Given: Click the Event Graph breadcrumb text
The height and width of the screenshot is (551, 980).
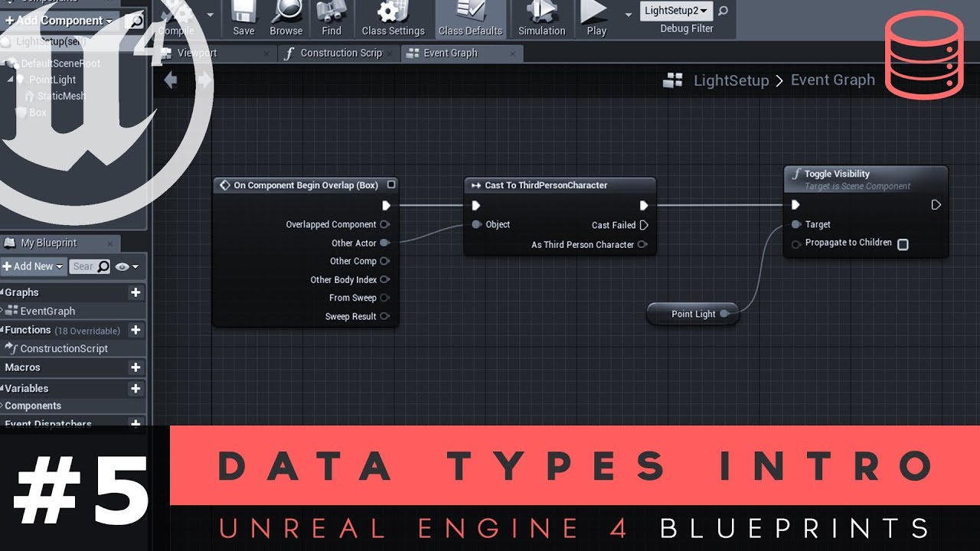Looking at the screenshot, I should click(832, 80).
